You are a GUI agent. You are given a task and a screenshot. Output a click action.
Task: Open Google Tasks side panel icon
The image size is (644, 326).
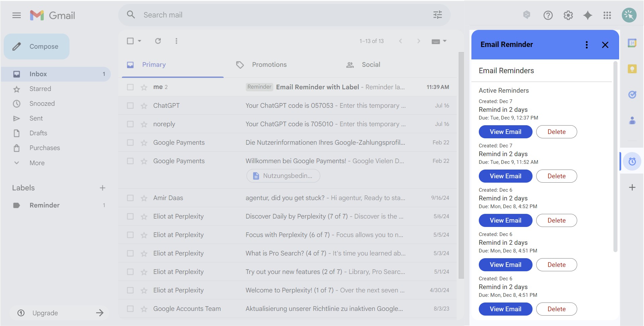(x=632, y=95)
